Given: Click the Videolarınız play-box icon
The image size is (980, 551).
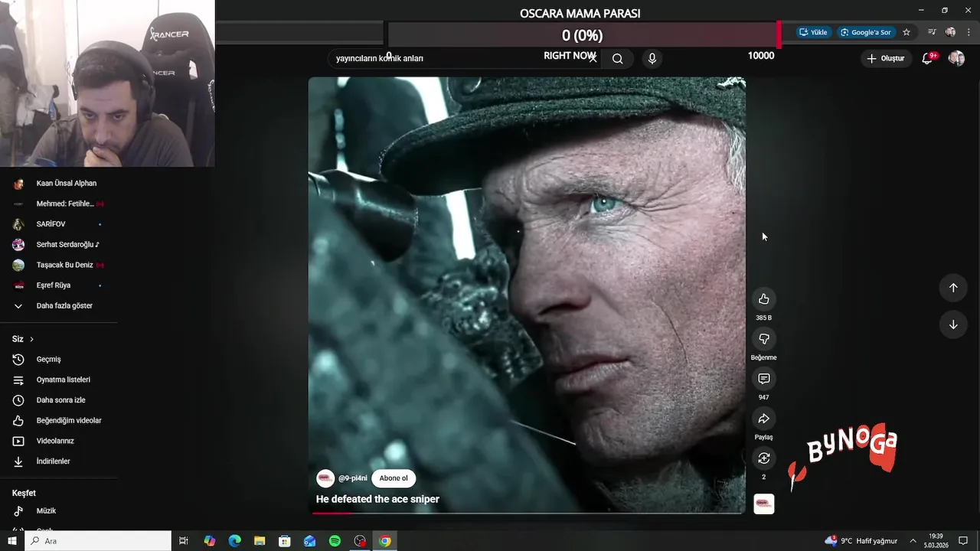Looking at the screenshot, I should pos(18,441).
